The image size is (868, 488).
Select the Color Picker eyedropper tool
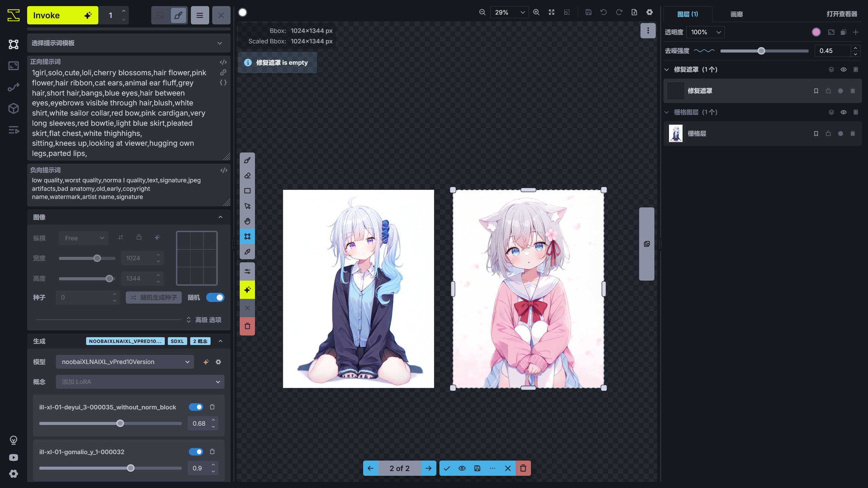(247, 251)
